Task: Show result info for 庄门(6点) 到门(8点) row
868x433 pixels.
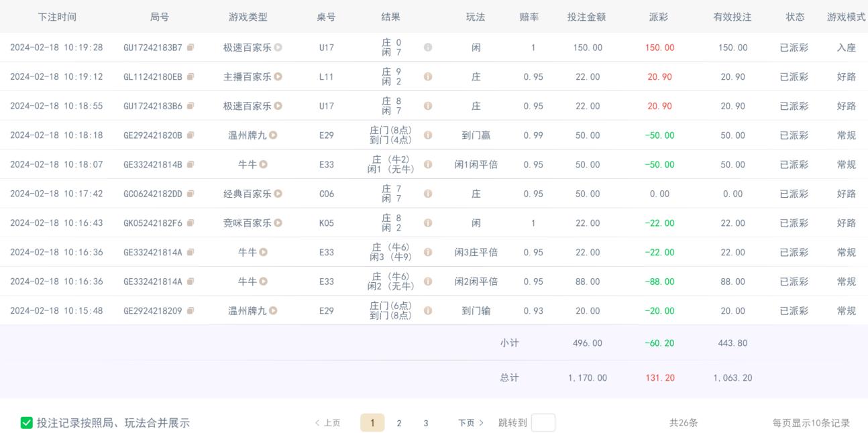Action: pyautogui.click(x=428, y=311)
